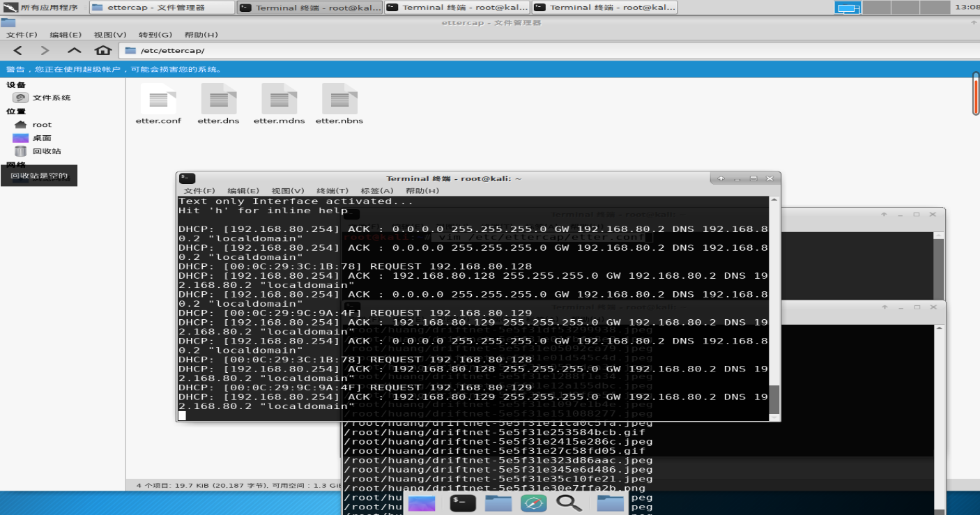Switch to the active first workspace
The height and width of the screenshot is (515, 980).
click(848, 8)
